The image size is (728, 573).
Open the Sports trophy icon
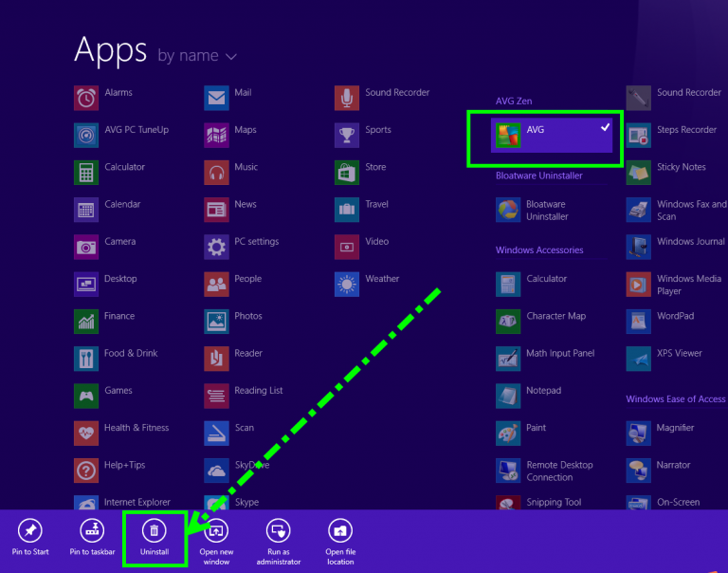click(347, 136)
